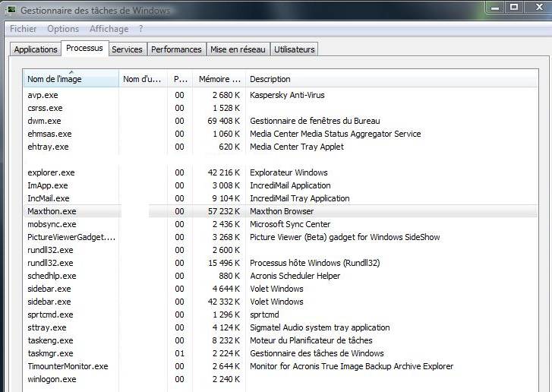Select the ehmsas.exe process
Screen dimensions: 552x392
[281, 134]
